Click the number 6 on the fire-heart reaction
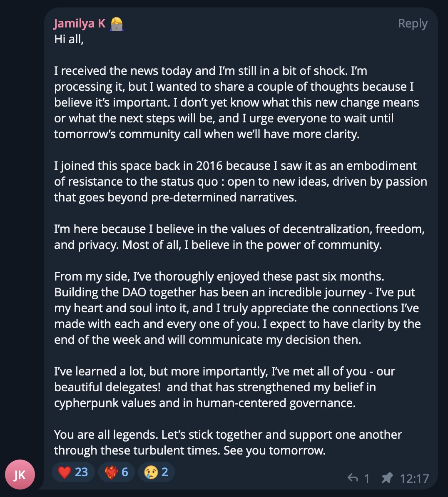This screenshot has height=497, width=448. tap(125, 472)
